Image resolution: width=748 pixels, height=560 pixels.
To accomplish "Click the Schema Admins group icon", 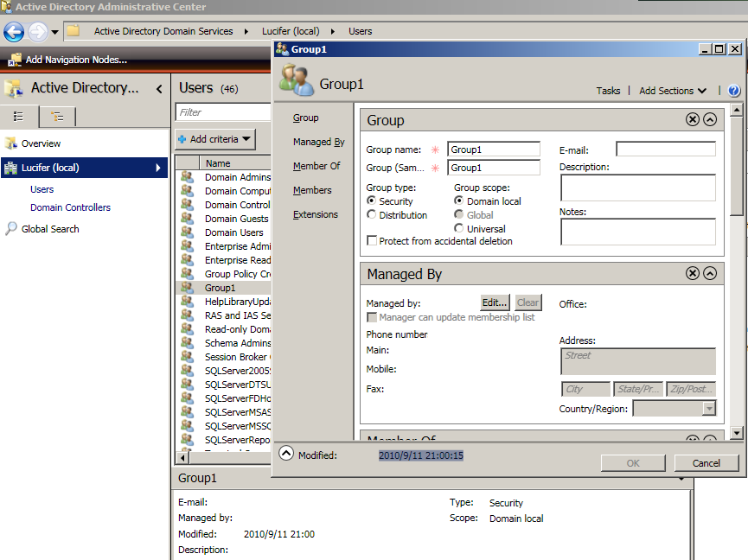I will click(x=187, y=343).
